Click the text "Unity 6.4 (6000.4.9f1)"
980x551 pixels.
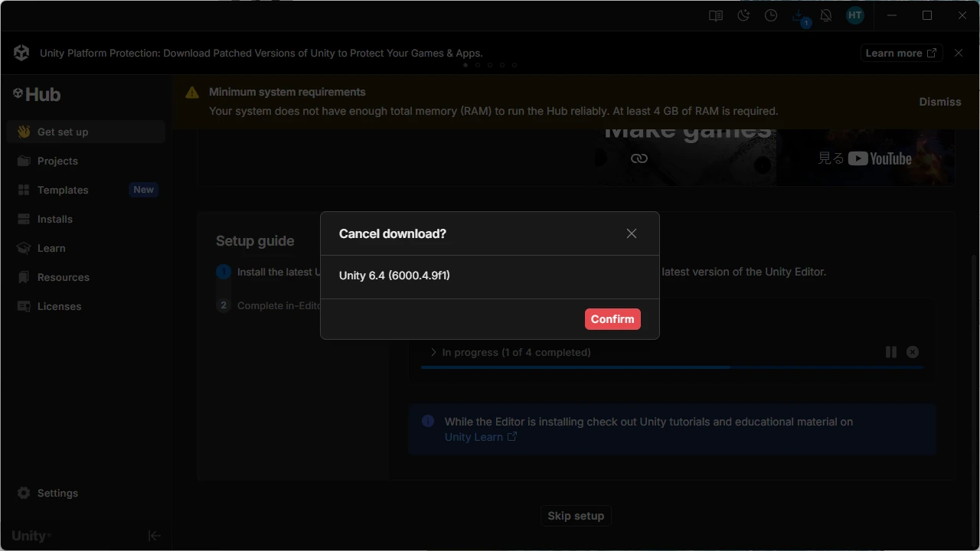pos(394,275)
